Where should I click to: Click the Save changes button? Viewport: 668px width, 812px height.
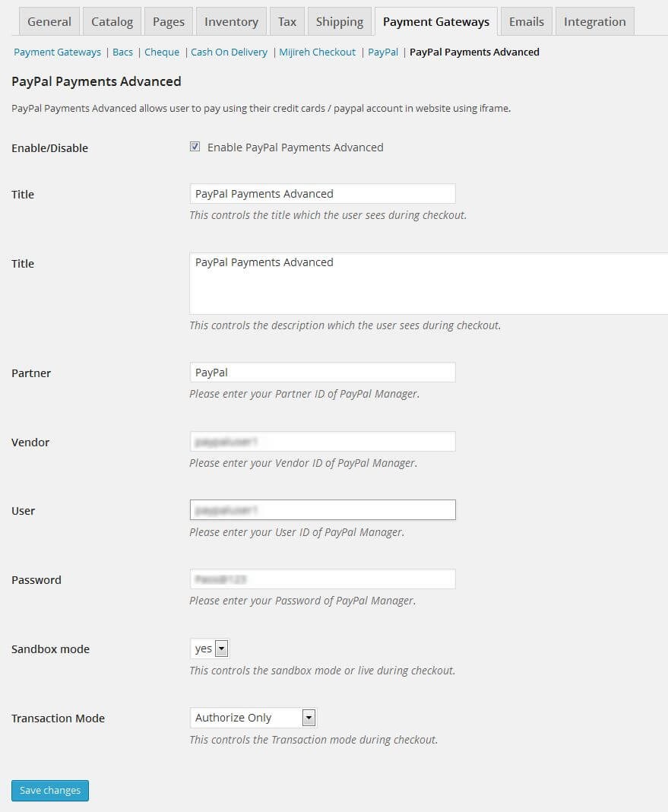pyautogui.click(x=49, y=790)
